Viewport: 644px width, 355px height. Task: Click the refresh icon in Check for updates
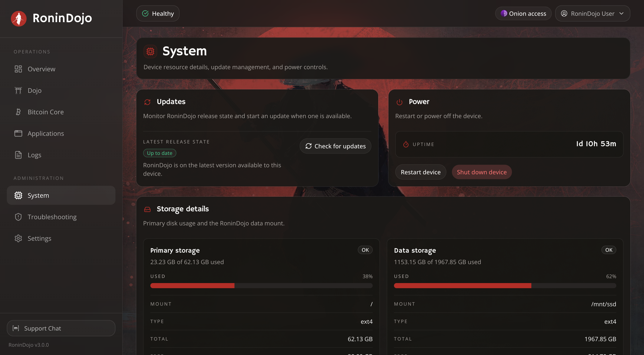click(309, 146)
